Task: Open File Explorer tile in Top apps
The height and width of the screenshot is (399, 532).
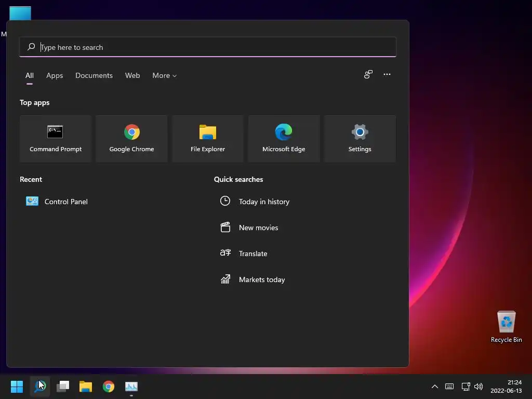Action: (x=208, y=139)
